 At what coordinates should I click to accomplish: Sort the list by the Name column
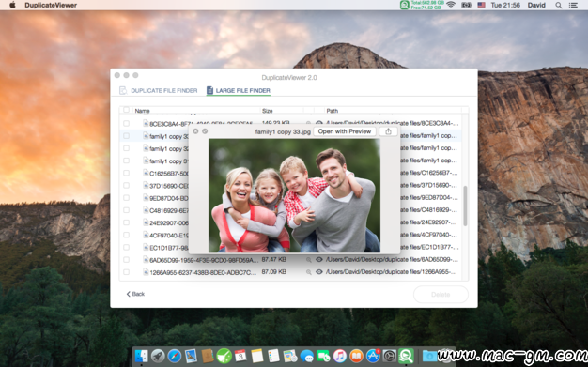point(142,111)
